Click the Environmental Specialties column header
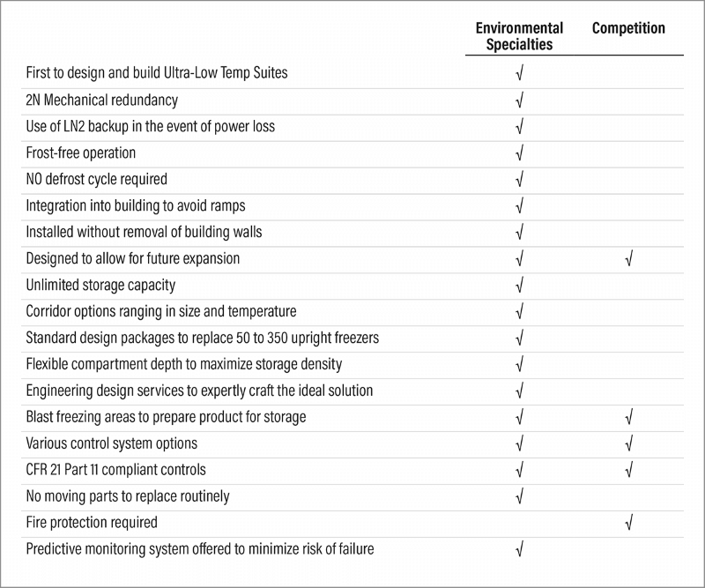Viewport: 705px width, 588px height. [x=519, y=36]
